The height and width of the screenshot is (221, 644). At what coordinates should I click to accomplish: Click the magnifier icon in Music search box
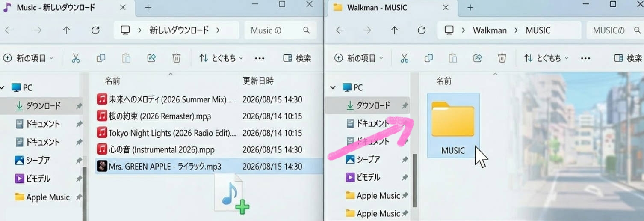pyautogui.click(x=306, y=30)
